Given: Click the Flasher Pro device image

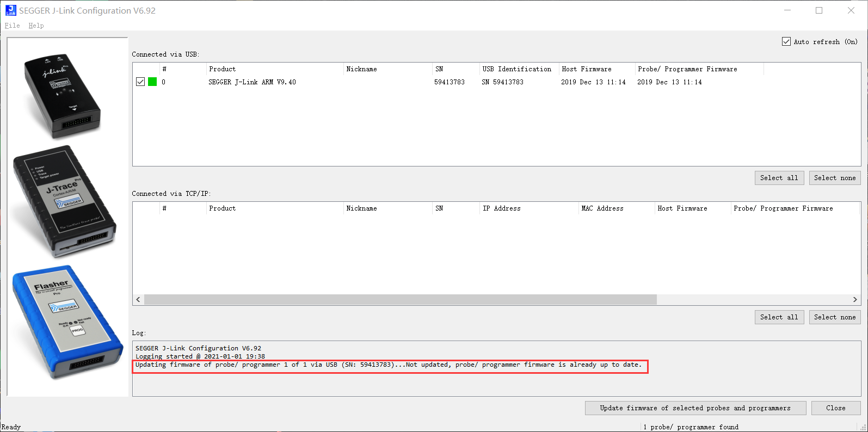Looking at the screenshot, I should pyautogui.click(x=67, y=322).
